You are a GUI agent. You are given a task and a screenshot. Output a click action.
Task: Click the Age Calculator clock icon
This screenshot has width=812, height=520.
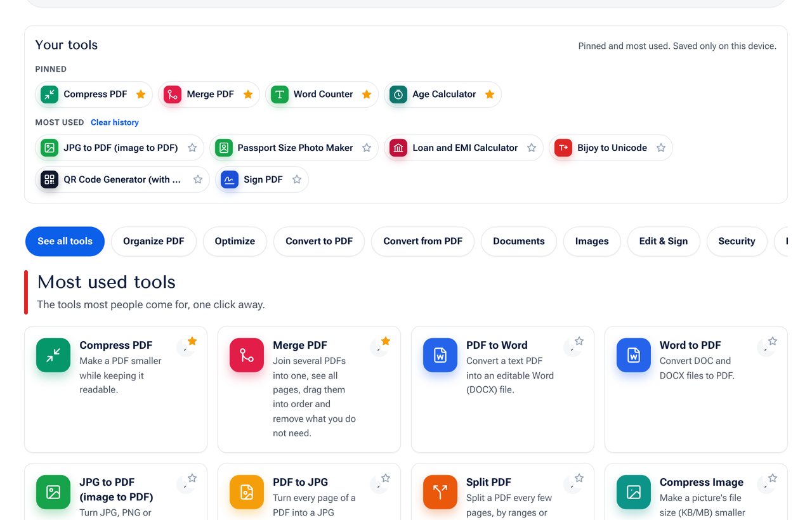398,94
